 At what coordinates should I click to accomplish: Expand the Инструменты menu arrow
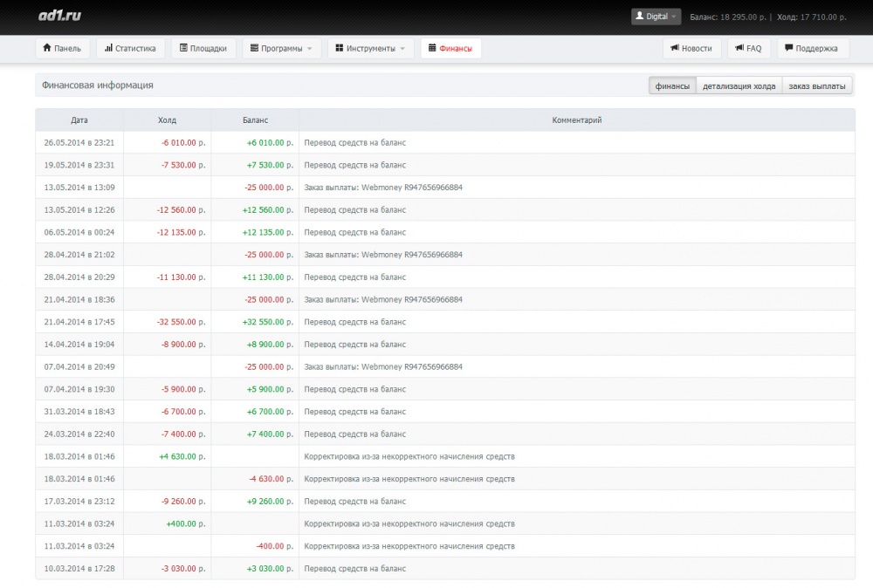(x=402, y=48)
